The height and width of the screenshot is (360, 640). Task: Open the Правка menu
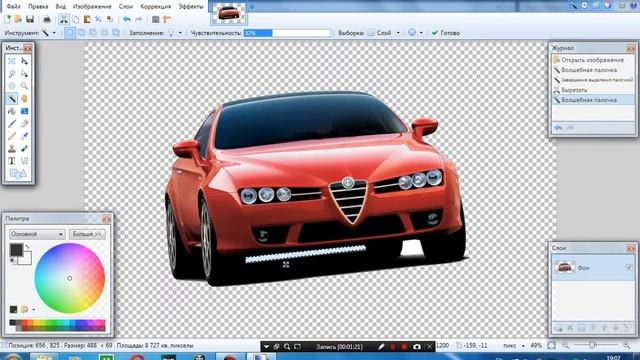[x=38, y=7]
